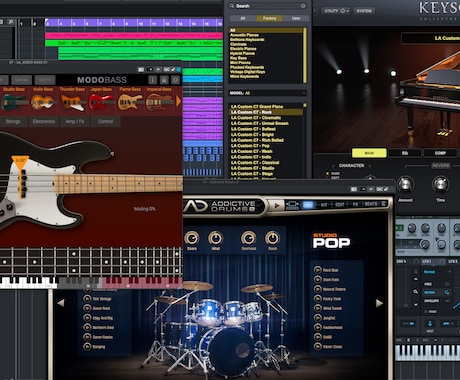Select LA Custom C7 - Classical preset
This screenshot has height=380, width=460.
(255, 163)
